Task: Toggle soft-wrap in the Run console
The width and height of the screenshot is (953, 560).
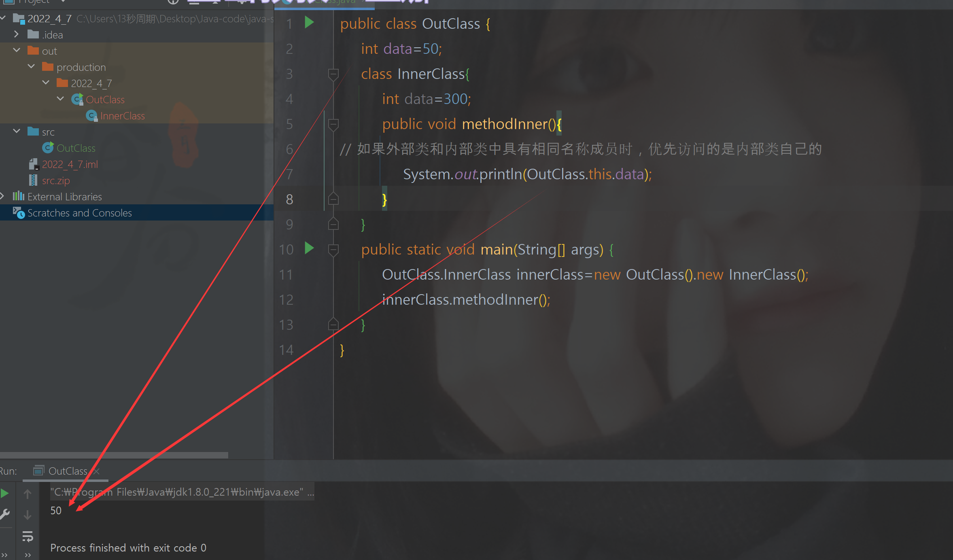Action: coord(28,537)
